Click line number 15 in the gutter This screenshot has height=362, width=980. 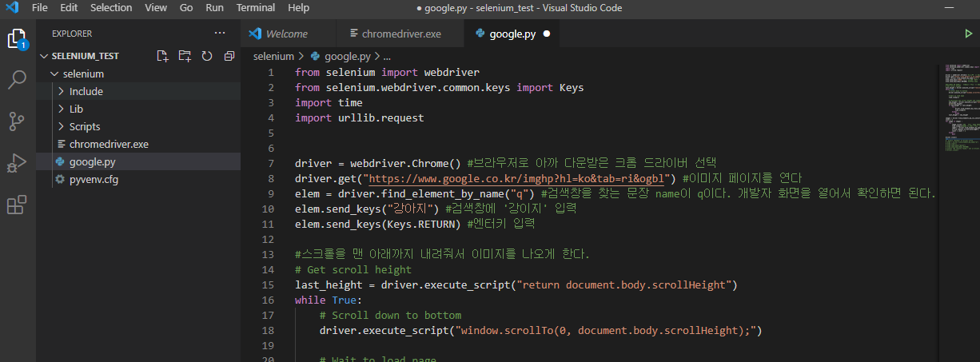click(268, 284)
